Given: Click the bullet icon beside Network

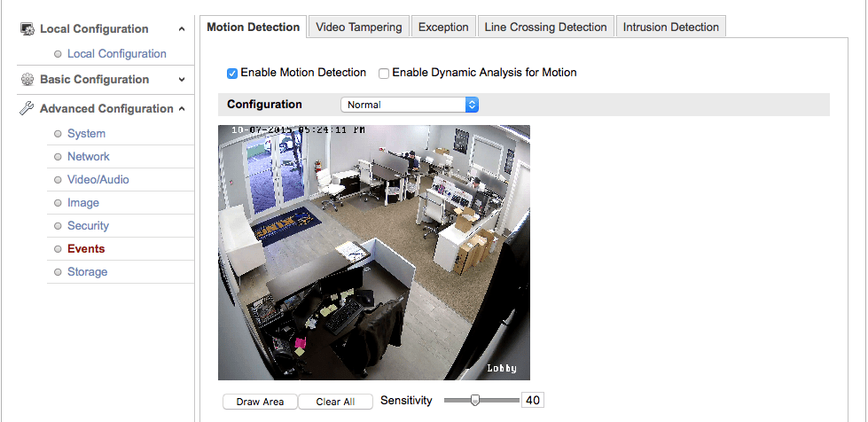Looking at the screenshot, I should tap(58, 157).
